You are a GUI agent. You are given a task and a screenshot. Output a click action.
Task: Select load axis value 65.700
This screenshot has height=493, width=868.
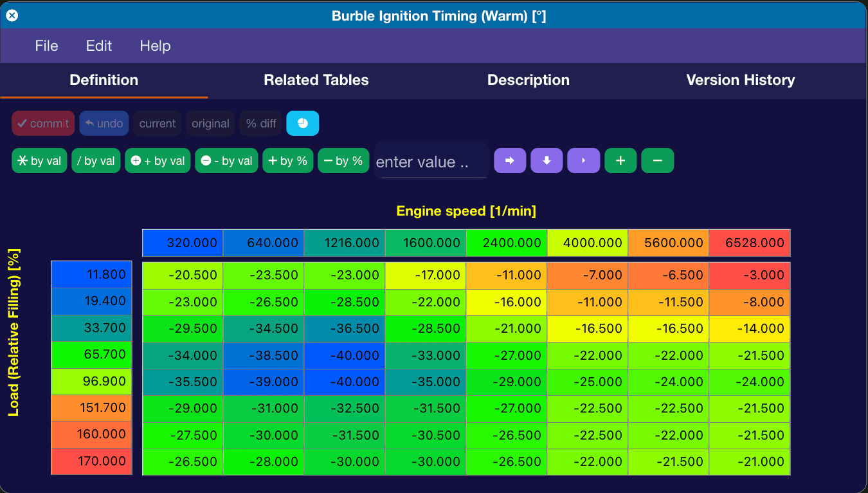[91, 355]
